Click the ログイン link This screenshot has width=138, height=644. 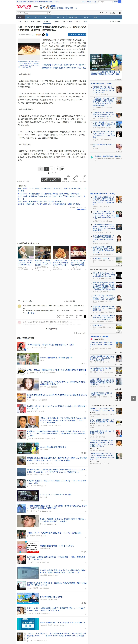coord(42,8)
